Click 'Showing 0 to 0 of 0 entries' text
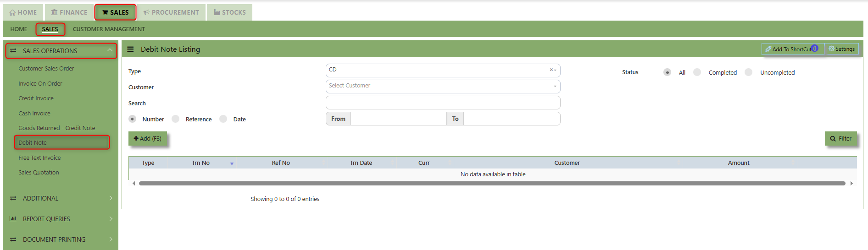This screenshot has height=250, width=868. click(285, 199)
